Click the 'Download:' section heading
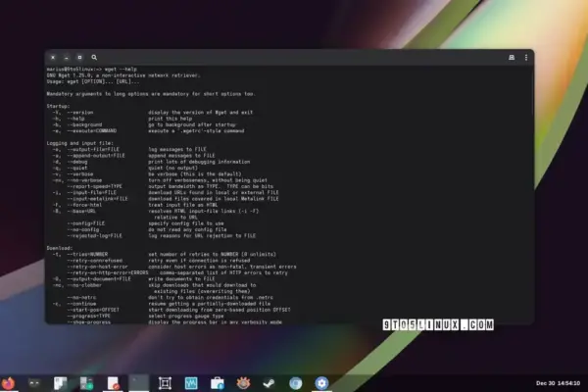This screenshot has height=392, width=588. pos(60,248)
